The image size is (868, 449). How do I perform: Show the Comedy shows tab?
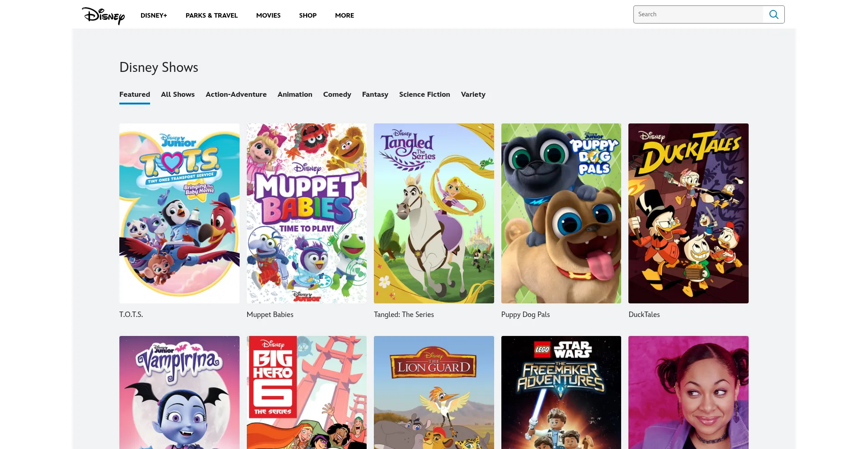pos(337,95)
